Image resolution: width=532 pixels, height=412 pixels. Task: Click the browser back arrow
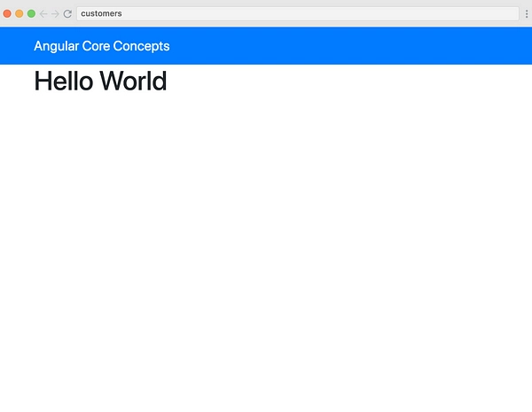point(43,14)
